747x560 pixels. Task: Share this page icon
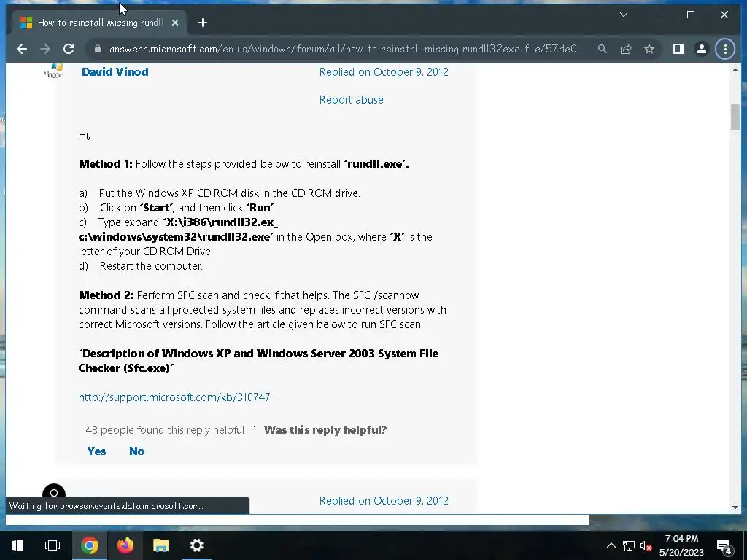click(625, 49)
